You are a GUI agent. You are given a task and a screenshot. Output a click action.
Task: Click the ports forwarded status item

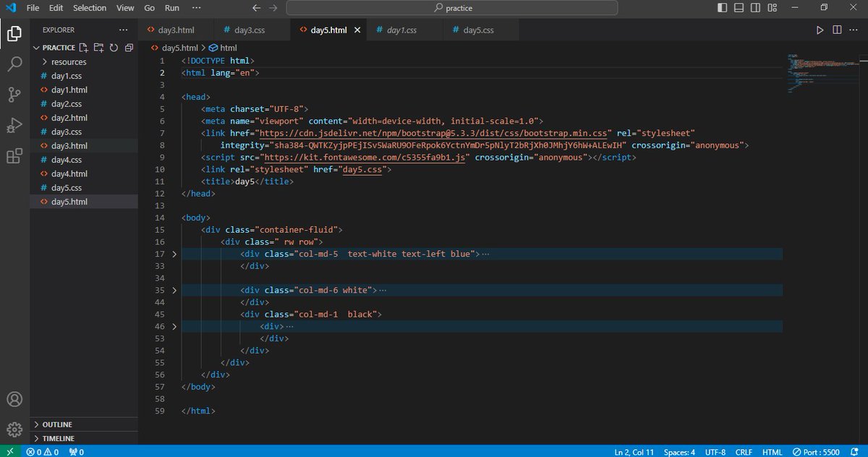77,451
